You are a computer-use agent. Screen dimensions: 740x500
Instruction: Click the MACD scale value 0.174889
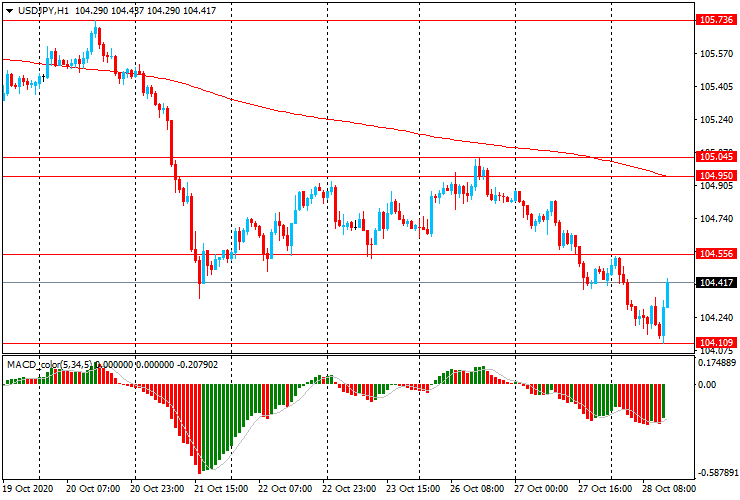tap(717, 363)
